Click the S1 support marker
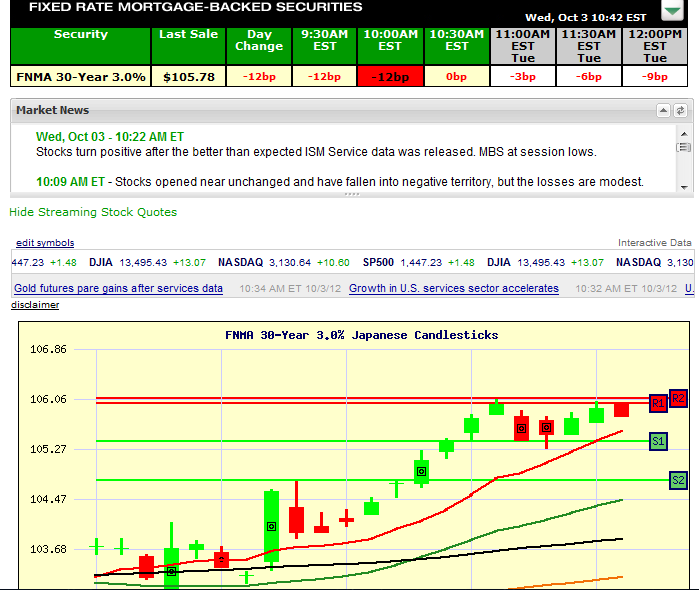Viewport: 699px width, 590px height. coord(658,441)
